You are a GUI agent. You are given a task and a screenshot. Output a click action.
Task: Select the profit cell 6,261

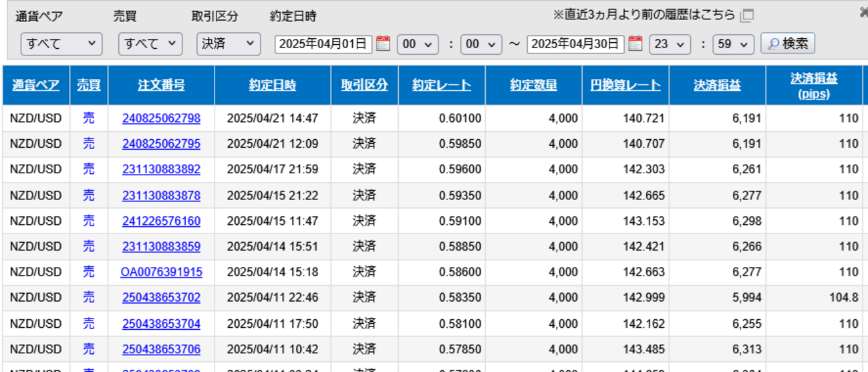[x=718, y=170]
